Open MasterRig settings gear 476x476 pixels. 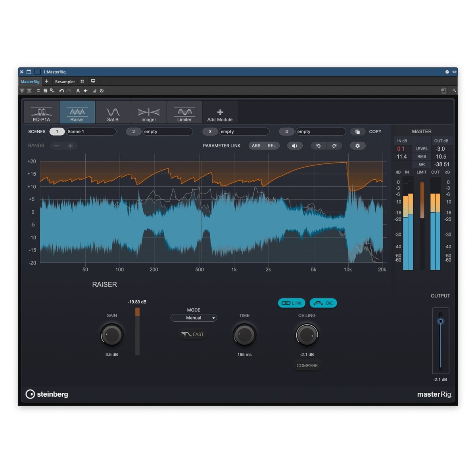coord(357,146)
